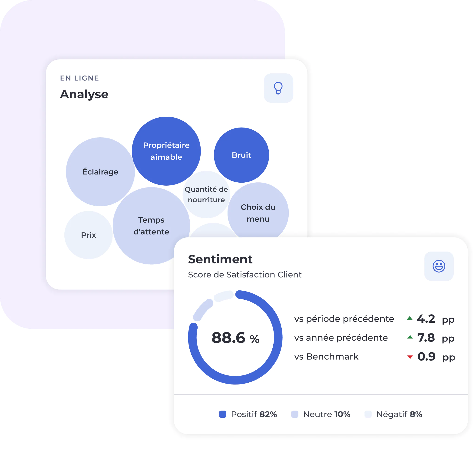Click the red down arrow beside 0.9 pp
Viewport: 476px width, 470px height.
(x=410, y=357)
